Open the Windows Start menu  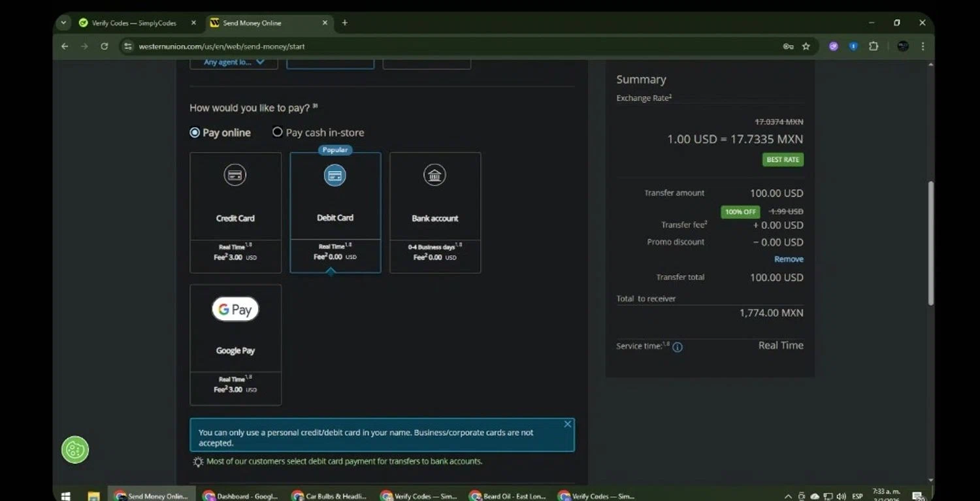65,496
